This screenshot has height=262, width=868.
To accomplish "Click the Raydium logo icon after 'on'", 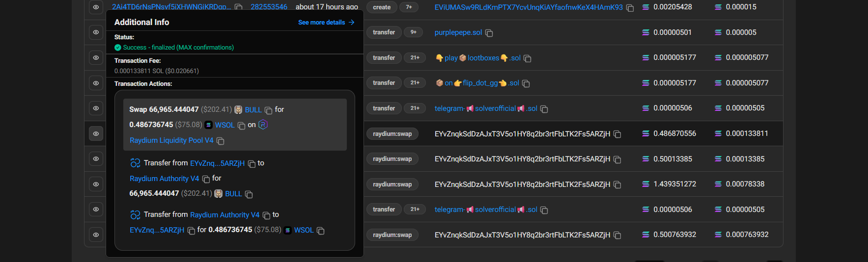I will click(263, 125).
